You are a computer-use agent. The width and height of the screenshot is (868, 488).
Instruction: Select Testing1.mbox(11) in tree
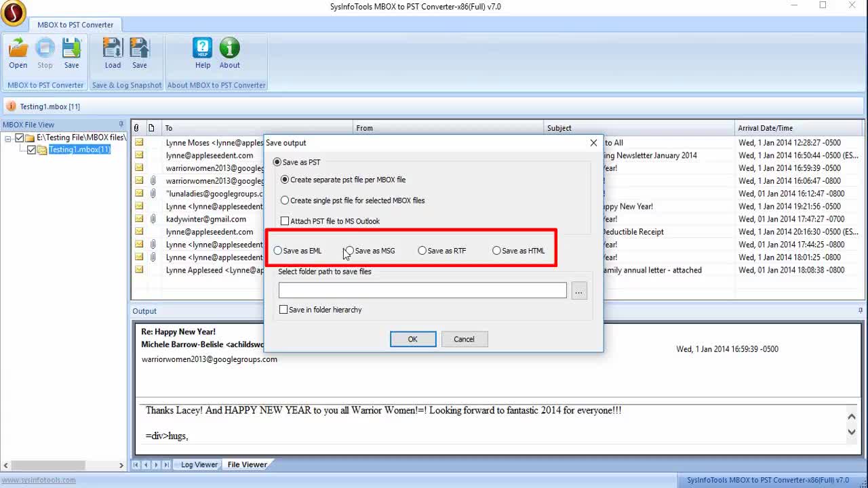coord(79,150)
